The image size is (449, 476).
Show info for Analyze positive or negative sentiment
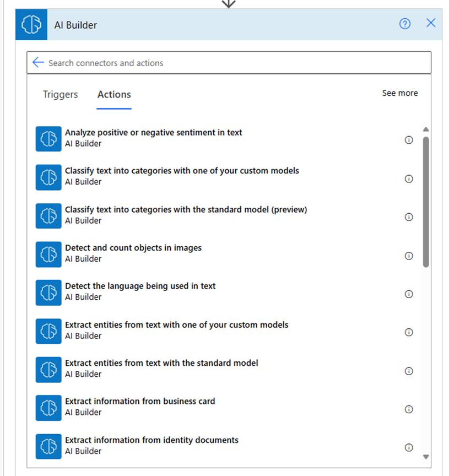pos(409,140)
